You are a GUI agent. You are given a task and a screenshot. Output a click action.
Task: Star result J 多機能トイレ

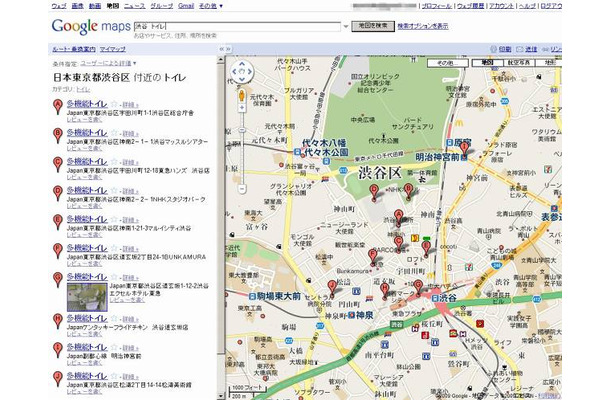pyautogui.click(x=114, y=376)
